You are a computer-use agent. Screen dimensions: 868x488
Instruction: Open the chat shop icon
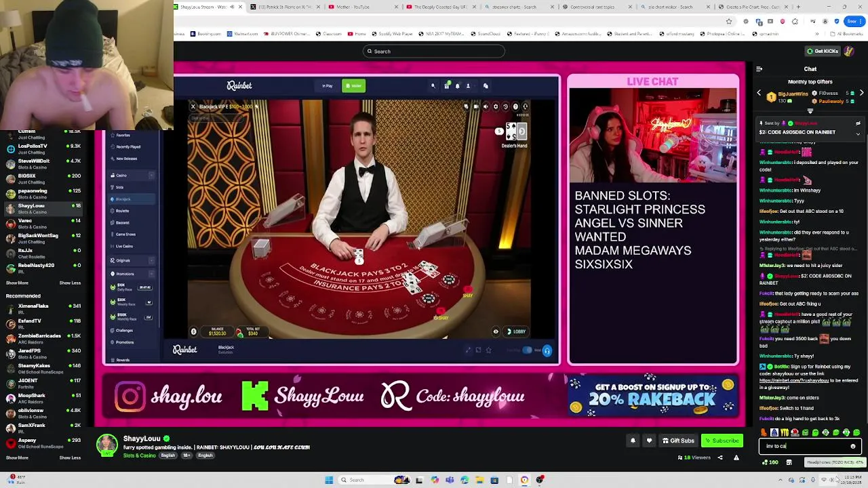(789, 462)
